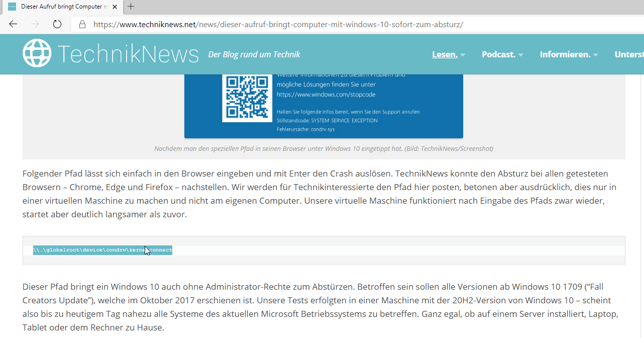Reload the page with the refresh icon
This screenshot has height=338, width=644.
tap(57, 24)
